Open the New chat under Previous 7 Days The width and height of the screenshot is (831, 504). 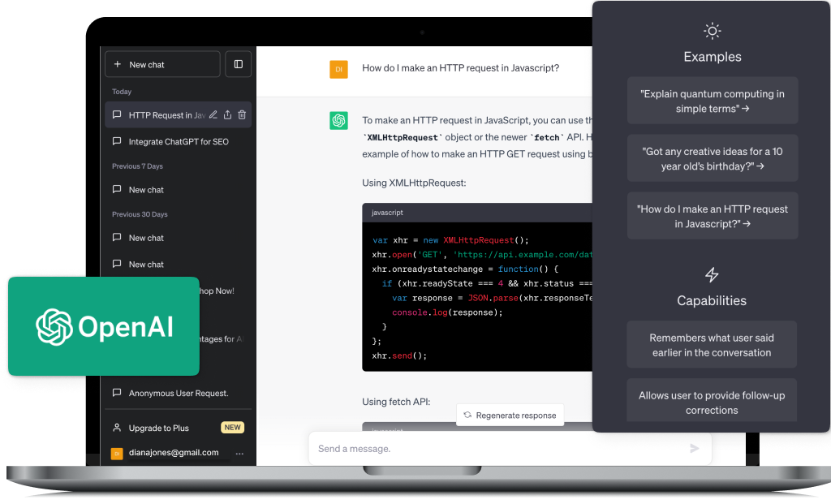178,190
